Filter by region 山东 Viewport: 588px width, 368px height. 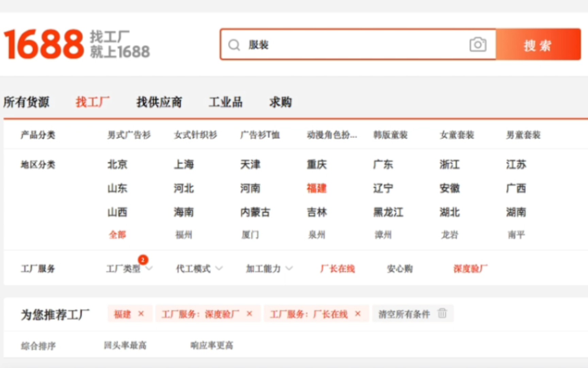(117, 188)
